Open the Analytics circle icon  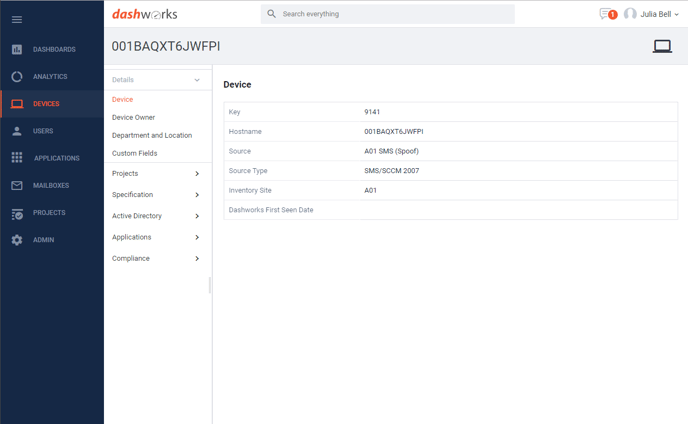coord(17,76)
